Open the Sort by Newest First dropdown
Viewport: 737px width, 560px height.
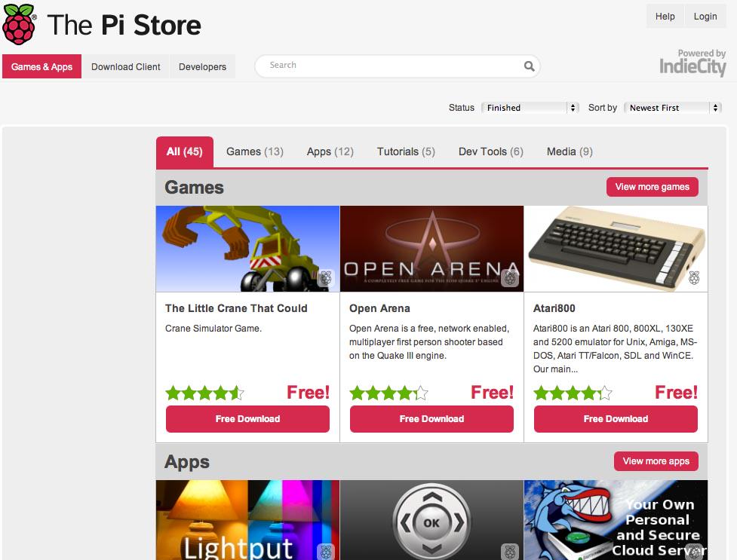point(673,108)
